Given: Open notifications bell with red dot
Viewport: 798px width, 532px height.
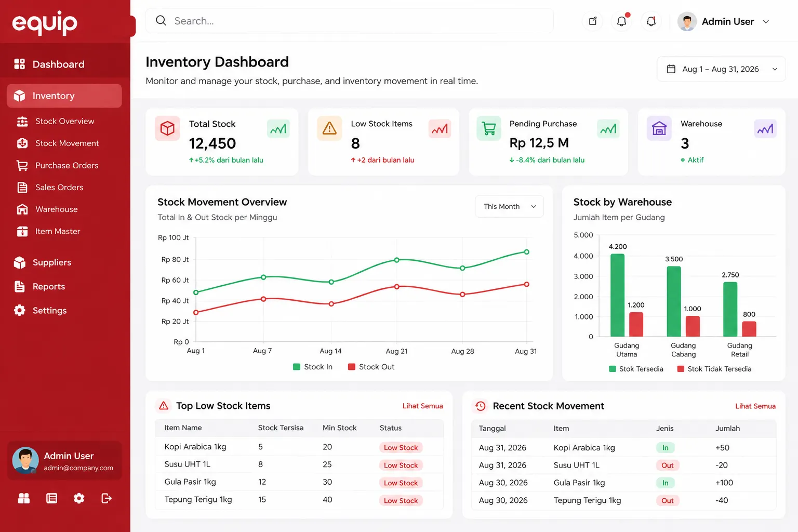Looking at the screenshot, I should 622,21.
